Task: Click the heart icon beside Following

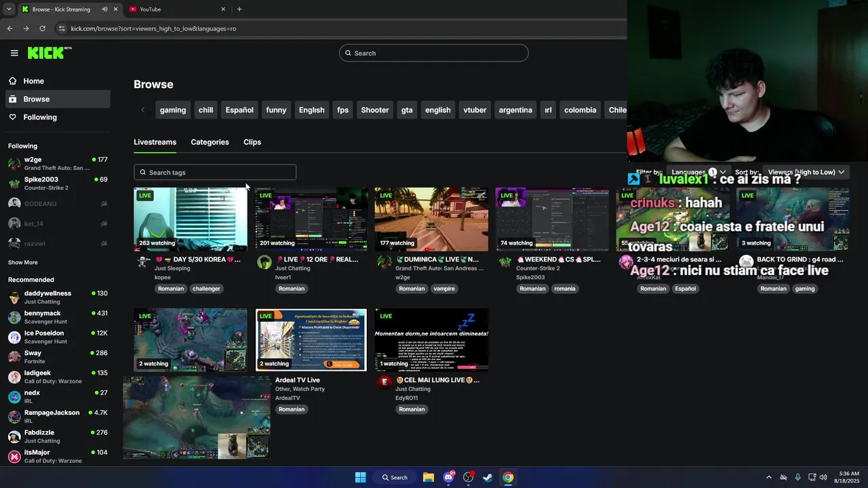Action: pyautogui.click(x=13, y=117)
